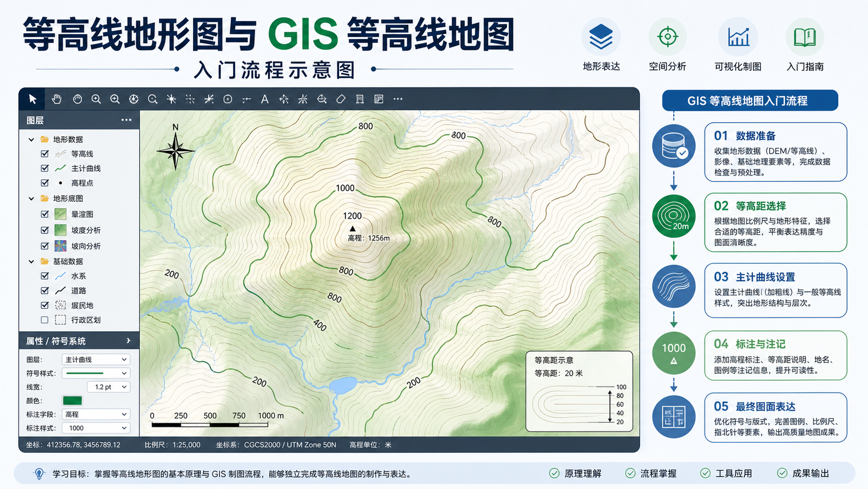The image size is (868, 489).
Task: Toggle the 道路 layer checkbox
Action: coord(45,290)
